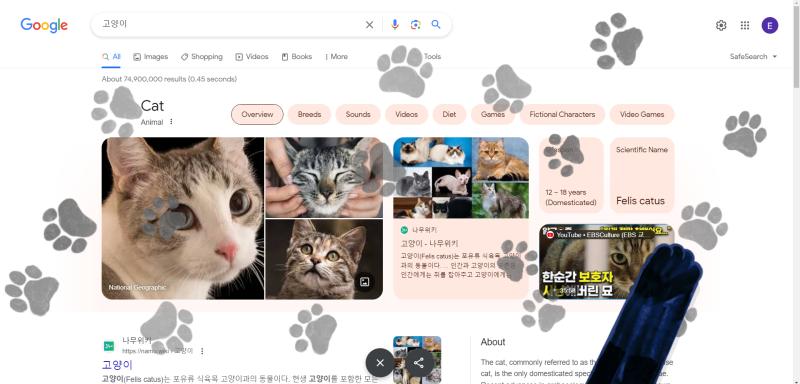Click the 나무위키 result favicon
The image size is (800, 384).
pos(109,346)
